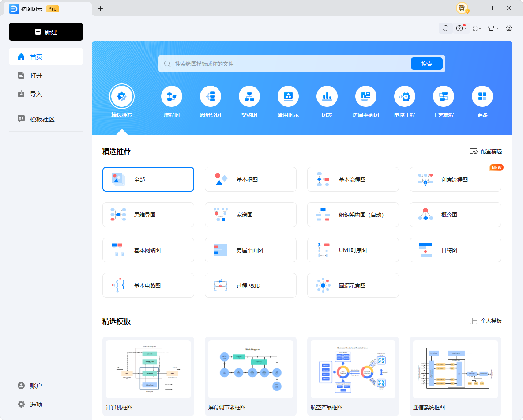Image resolution: width=523 pixels, height=420 pixels.
Task: Open the 架构图 category icon
Action: (x=249, y=96)
